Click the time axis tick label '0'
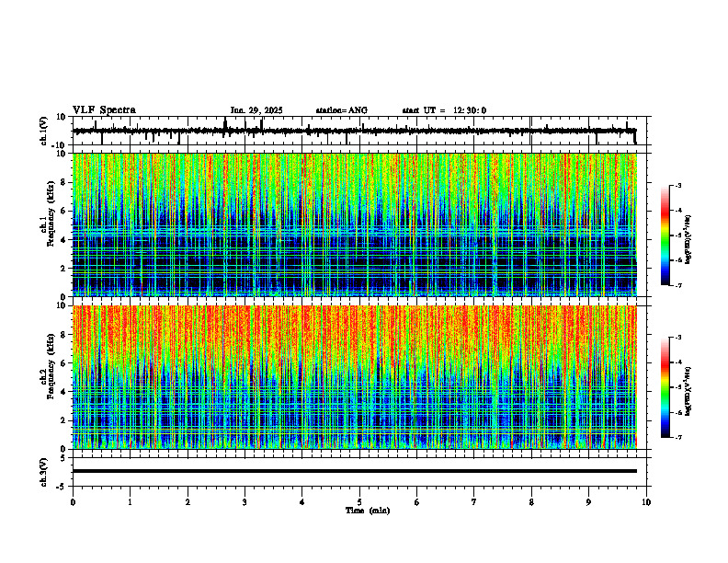The height and width of the screenshot is (563, 728). click(73, 502)
